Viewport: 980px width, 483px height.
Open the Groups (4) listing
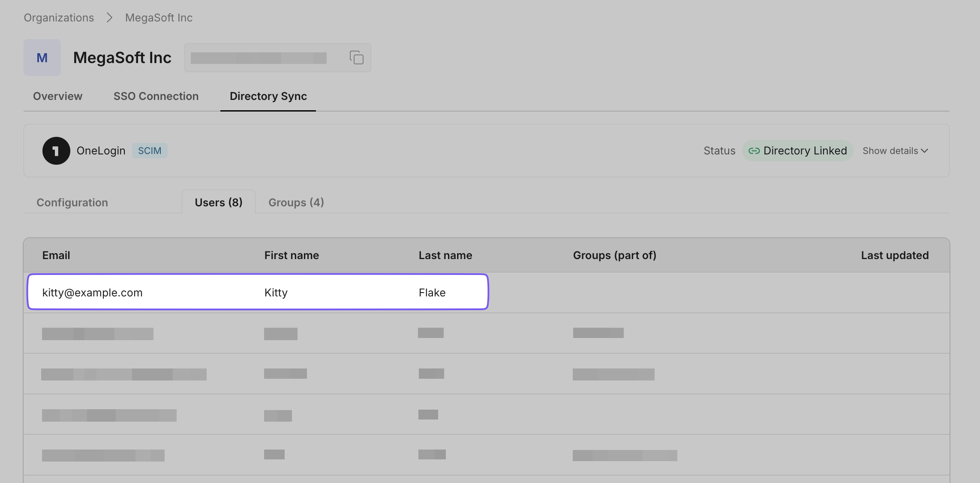pyautogui.click(x=296, y=202)
